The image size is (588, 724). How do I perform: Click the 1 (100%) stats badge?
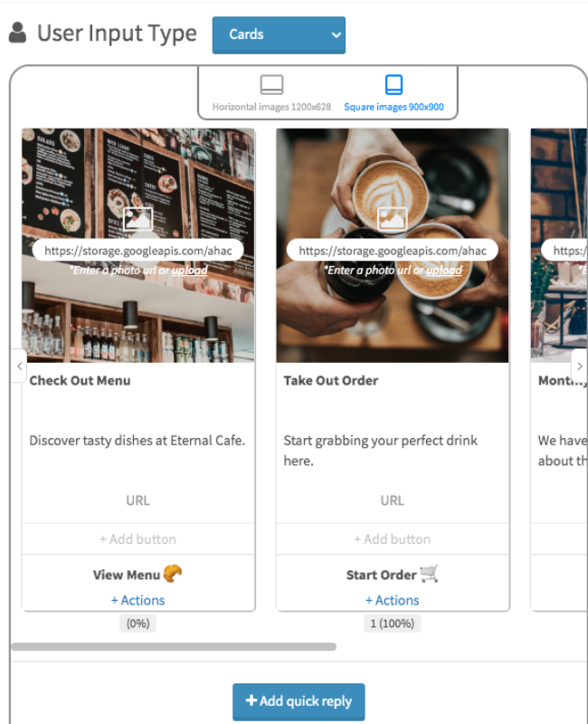(x=393, y=624)
